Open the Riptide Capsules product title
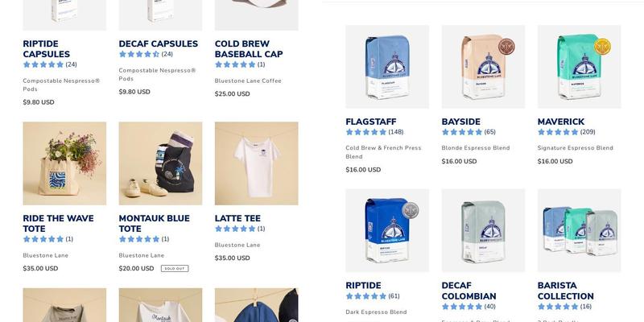The image size is (644, 322). pos(47,49)
